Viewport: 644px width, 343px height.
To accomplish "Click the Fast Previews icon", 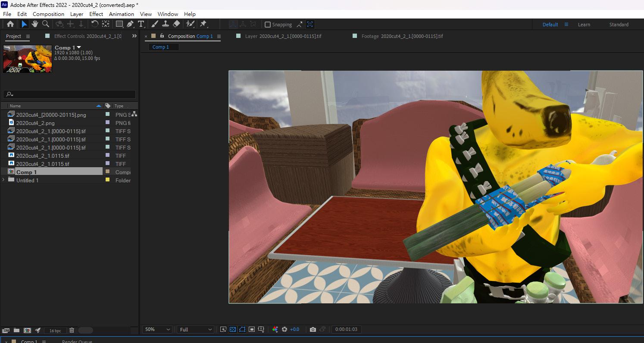I will [223, 329].
